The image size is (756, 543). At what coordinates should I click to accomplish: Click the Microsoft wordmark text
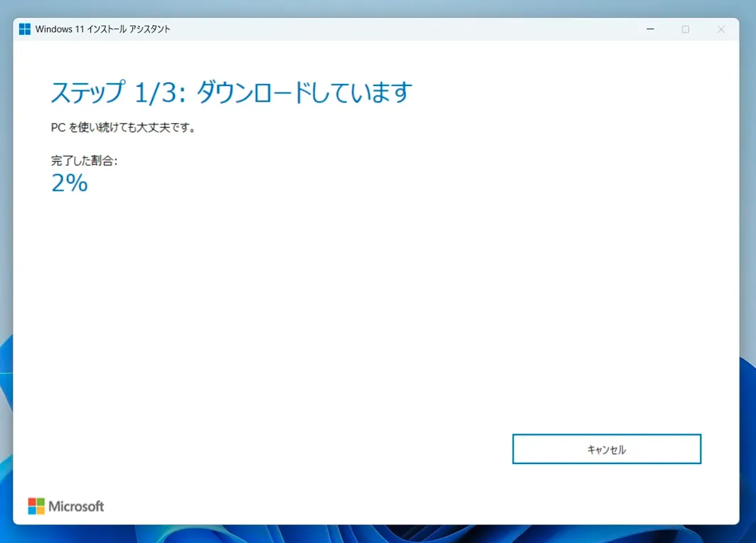point(76,506)
